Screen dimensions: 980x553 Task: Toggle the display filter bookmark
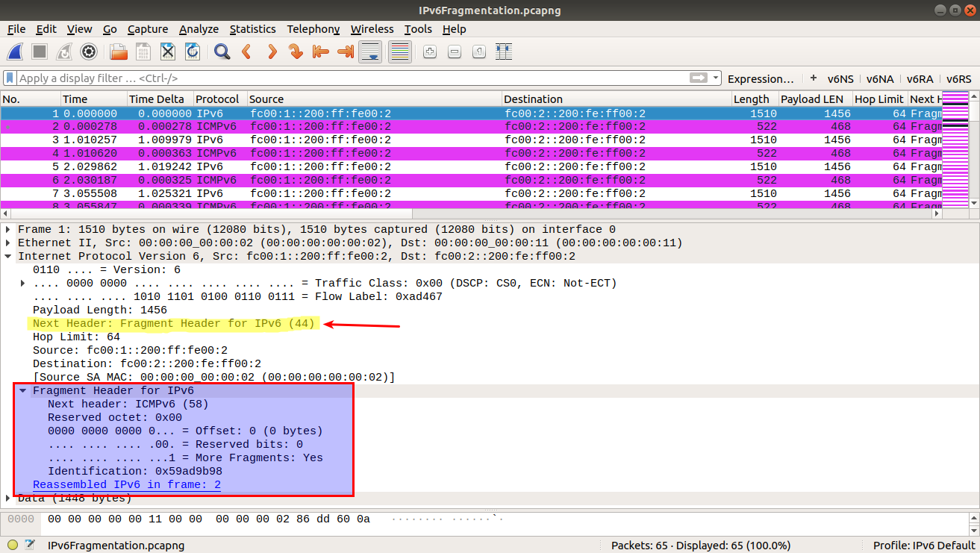8,78
